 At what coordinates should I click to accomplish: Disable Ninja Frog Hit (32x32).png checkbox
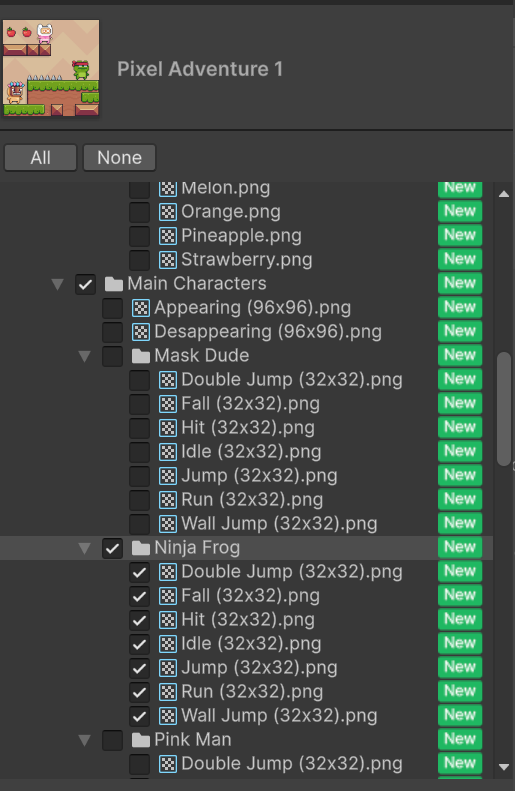(139, 620)
